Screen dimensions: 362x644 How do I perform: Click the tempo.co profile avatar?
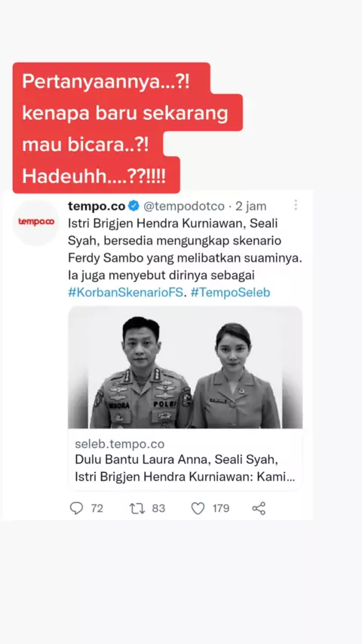tap(35, 222)
